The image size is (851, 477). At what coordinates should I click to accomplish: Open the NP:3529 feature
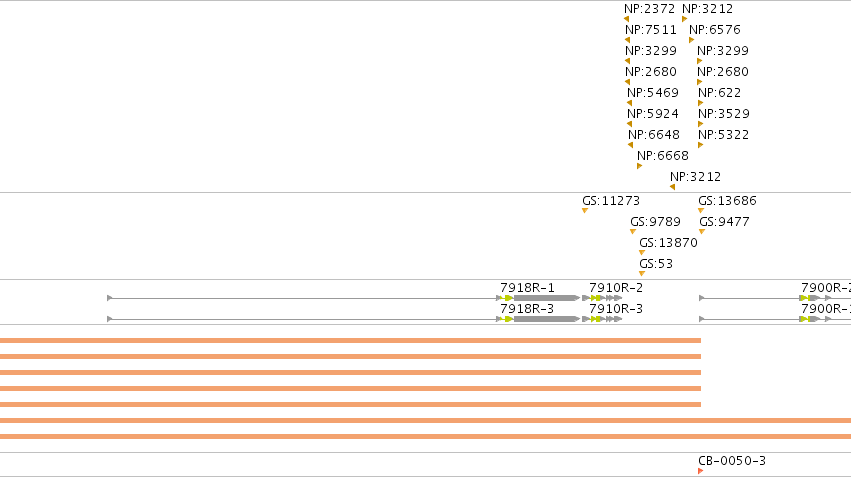[x=723, y=114]
